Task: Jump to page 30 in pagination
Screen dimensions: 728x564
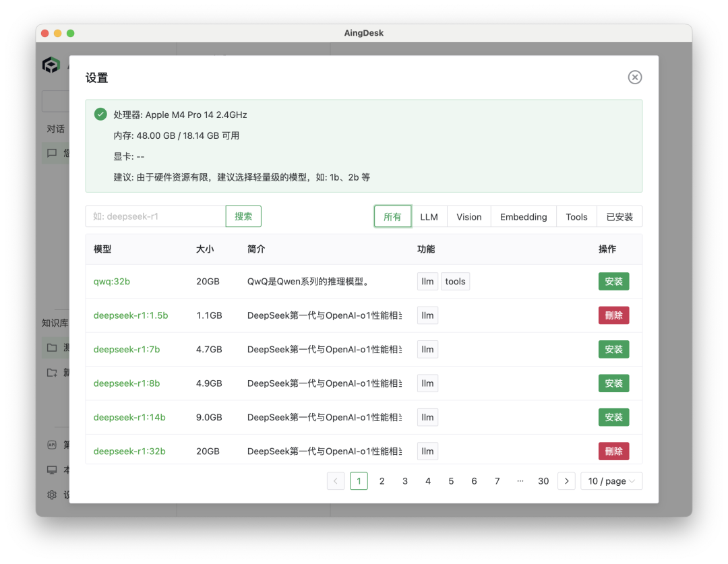Action: [543, 481]
